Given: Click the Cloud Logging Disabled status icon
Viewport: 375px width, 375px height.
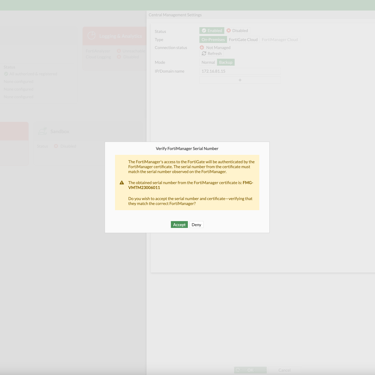Looking at the screenshot, I should pyautogui.click(x=119, y=57).
